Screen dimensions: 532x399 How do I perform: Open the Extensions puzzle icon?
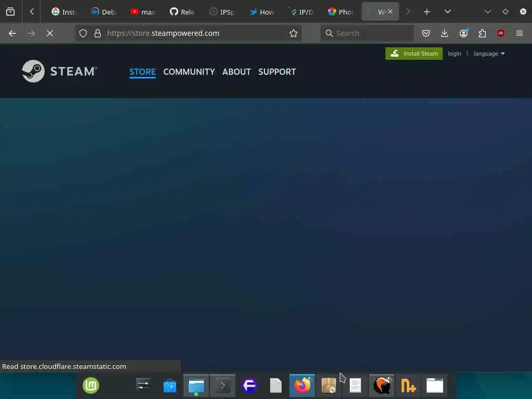(482, 33)
